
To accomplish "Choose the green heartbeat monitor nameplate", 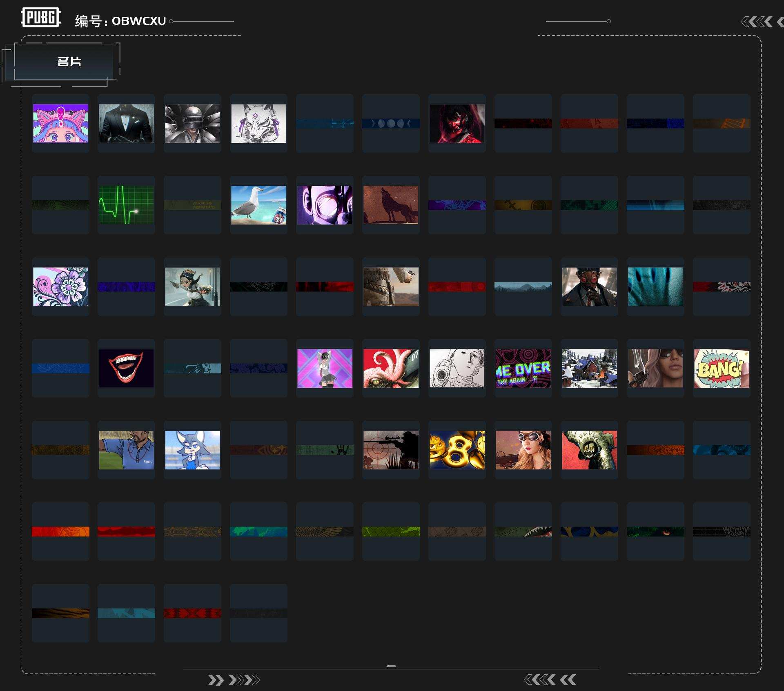I will [x=127, y=205].
